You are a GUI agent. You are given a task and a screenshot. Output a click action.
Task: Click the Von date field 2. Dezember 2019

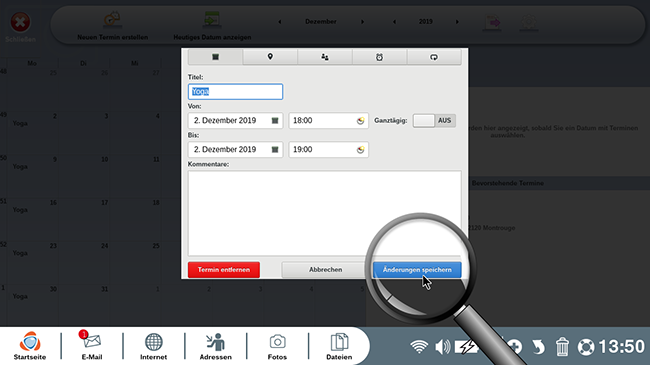[x=235, y=121]
